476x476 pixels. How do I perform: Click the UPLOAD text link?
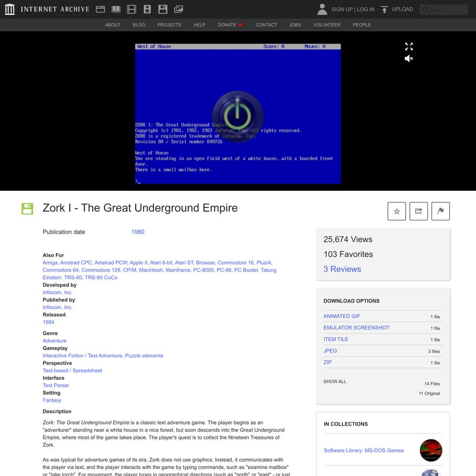click(x=402, y=9)
